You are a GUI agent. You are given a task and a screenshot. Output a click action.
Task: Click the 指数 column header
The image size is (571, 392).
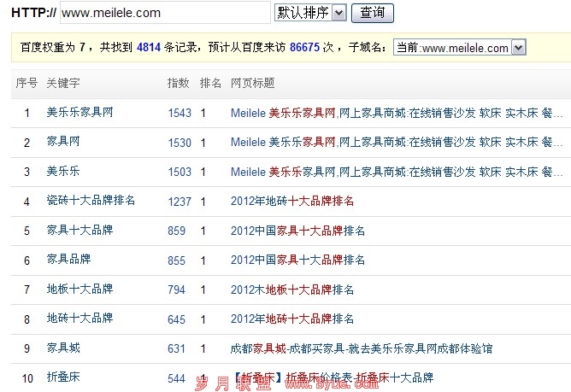point(177,84)
